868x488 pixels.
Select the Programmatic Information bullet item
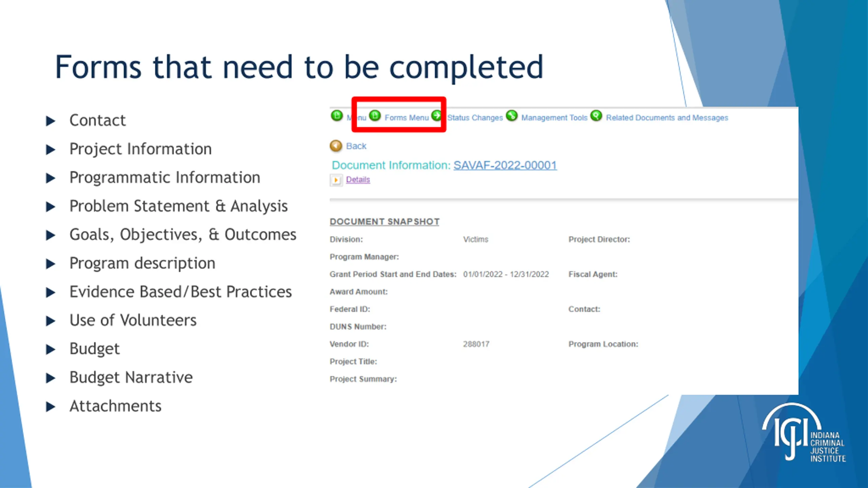pyautogui.click(x=165, y=178)
